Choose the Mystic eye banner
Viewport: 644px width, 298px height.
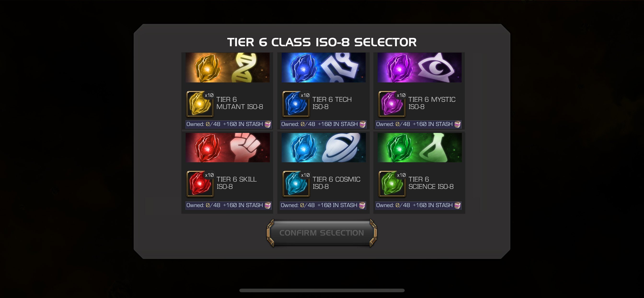[420, 67]
